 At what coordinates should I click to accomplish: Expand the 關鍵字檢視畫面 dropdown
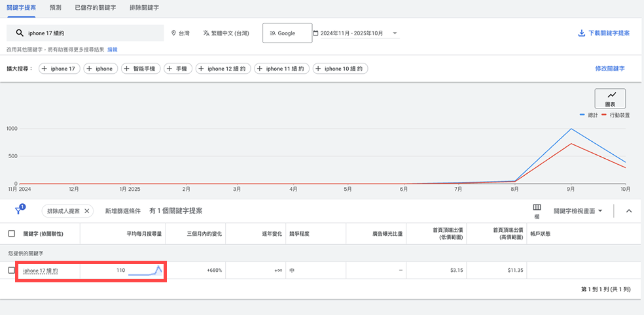(x=599, y=211)
